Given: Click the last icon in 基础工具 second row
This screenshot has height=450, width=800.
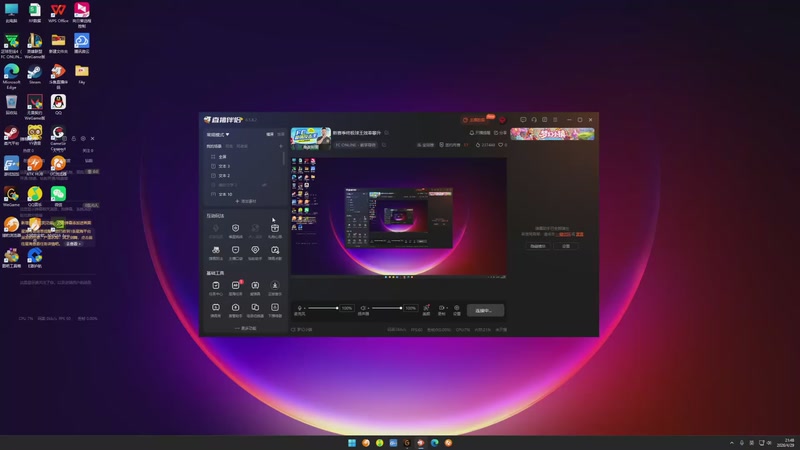Looking at the screenshot, I should click(274, 308).
